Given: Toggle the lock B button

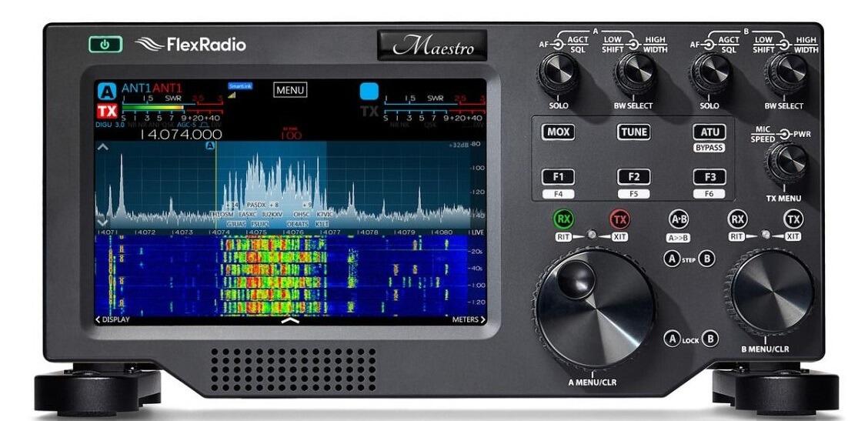Looking at the screenshot, I should 710,339.
